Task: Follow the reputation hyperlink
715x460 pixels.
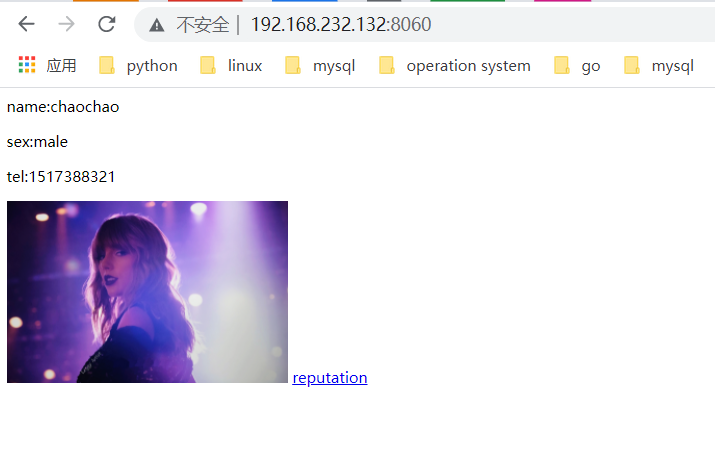Action: [x=330, y=377]
